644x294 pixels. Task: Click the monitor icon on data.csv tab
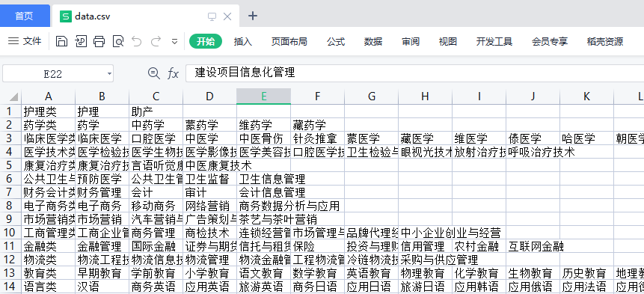pyautogui.click(x=212, y=16)
